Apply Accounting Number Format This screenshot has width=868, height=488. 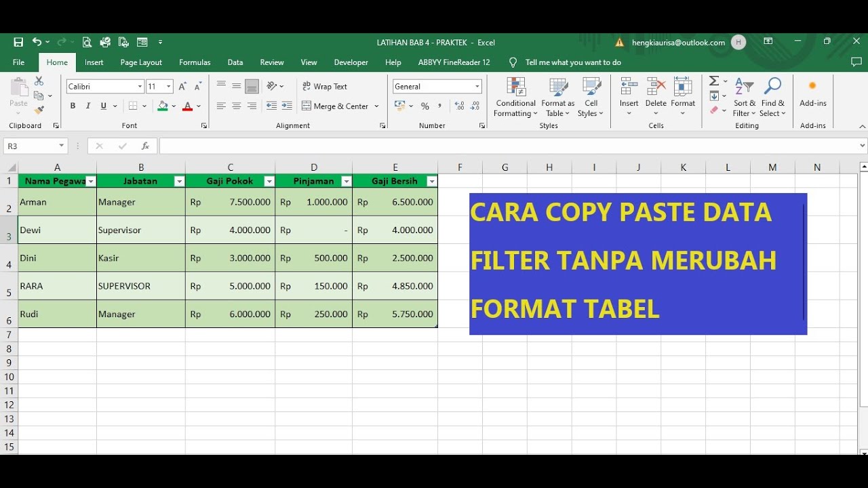click(x=400, y=106)
